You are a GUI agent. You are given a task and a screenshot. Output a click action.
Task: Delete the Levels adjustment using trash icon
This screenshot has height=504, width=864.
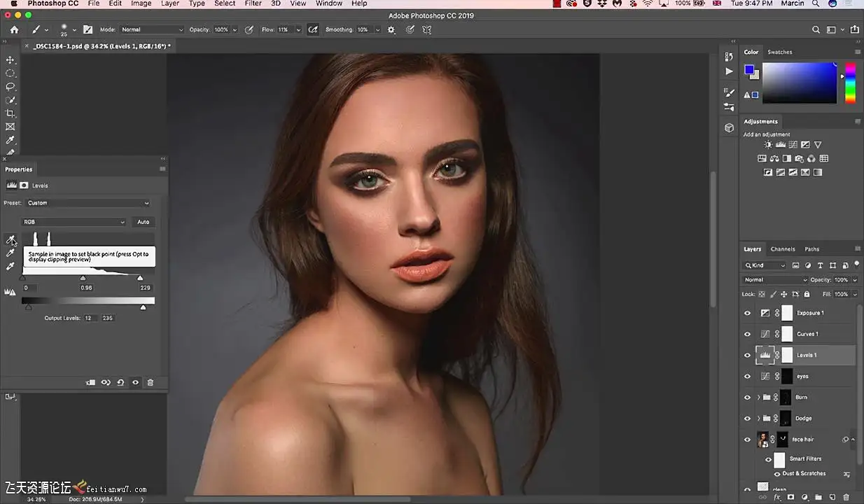pos(150,383)
